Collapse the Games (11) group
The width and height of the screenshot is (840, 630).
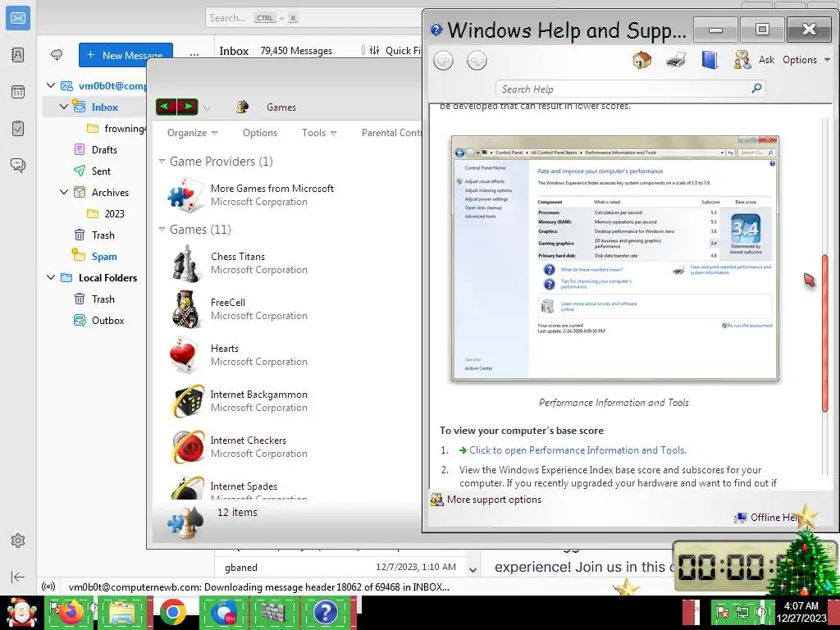point(162,230)
